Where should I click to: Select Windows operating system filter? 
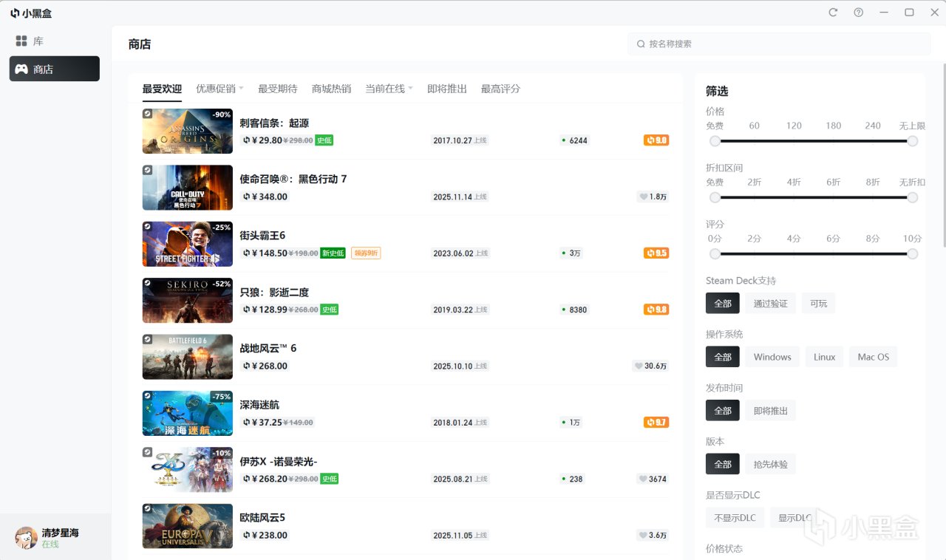772,357
